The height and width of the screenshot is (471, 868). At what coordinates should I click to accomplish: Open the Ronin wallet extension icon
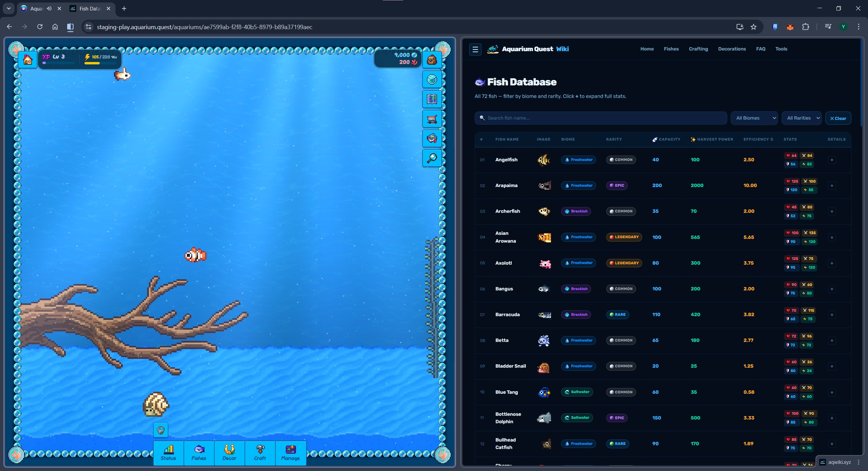775,27
